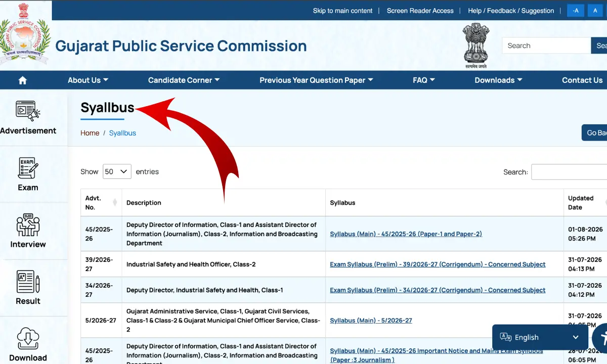The image size is (607, 364).
Task: Select Gujarat Administrative Service, Class-1 description cell
Action: click(223, 321)
